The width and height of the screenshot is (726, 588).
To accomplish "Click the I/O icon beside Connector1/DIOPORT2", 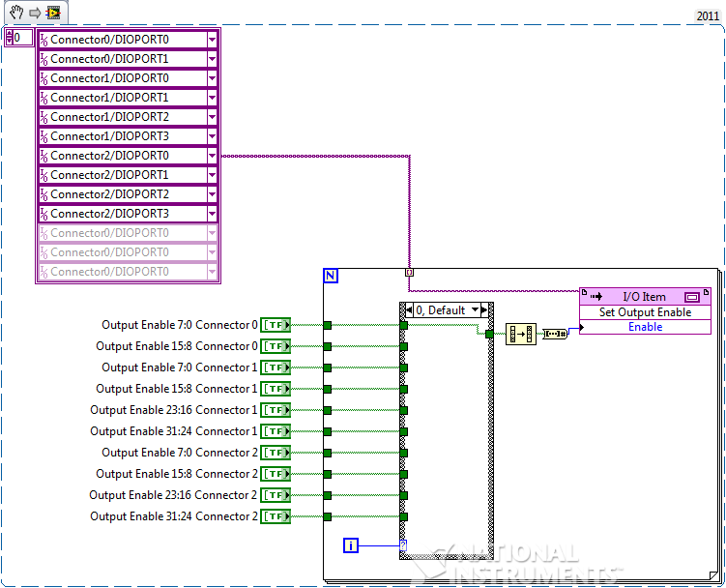I will click(x=44, y=117).
